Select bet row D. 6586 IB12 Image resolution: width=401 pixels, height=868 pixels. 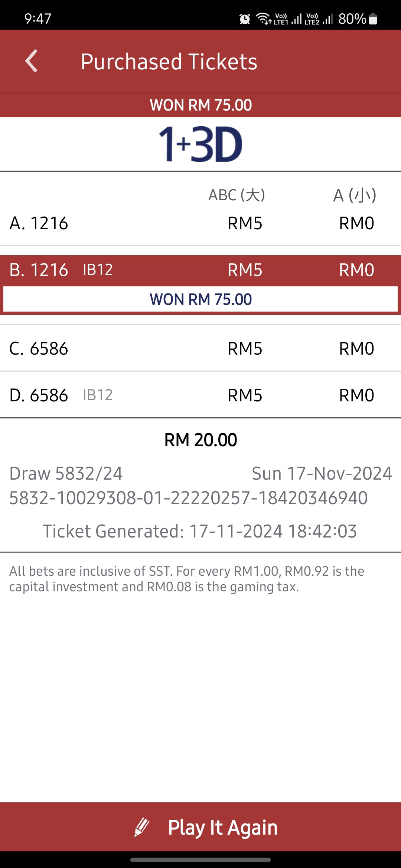tap(200, 395)
